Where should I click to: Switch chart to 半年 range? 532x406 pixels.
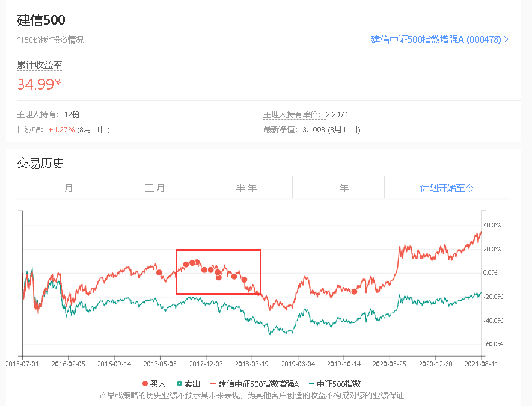[246, 188]
